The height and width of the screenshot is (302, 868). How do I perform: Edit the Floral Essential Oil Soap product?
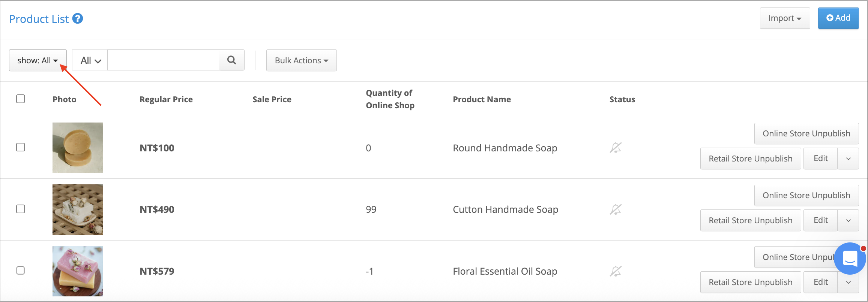click(x=821, y=282)
